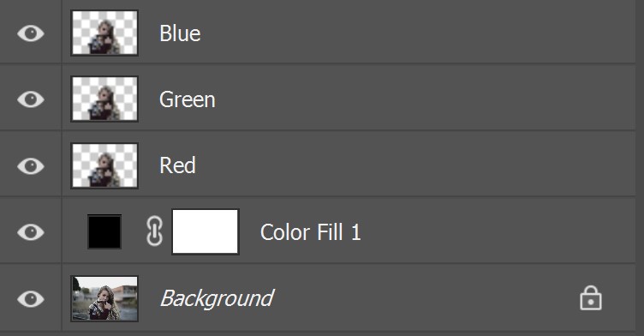Select the white layer mask thumbnail
Screen dimensions: 644x336
pyautogui.click(x=206, y=231)
